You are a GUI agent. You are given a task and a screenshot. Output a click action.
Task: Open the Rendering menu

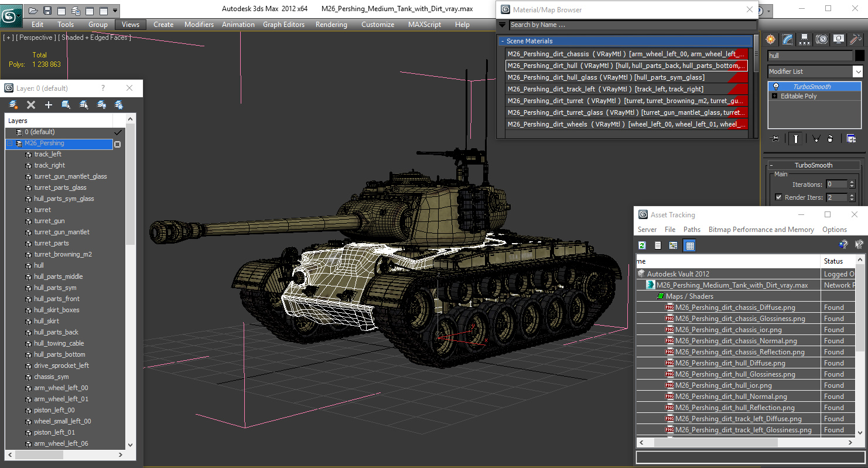pyautogui.click(x=332, y=25)
